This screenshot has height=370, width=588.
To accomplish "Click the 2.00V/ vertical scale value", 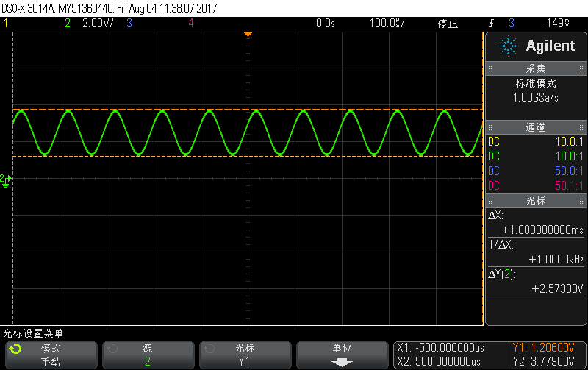I will click(x=98, y=24).
